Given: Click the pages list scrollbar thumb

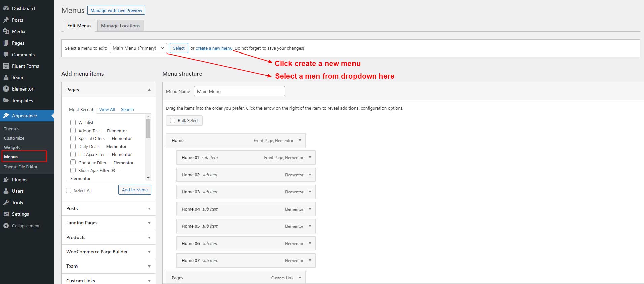Looking at the screenshot, I should coord(148,129).
